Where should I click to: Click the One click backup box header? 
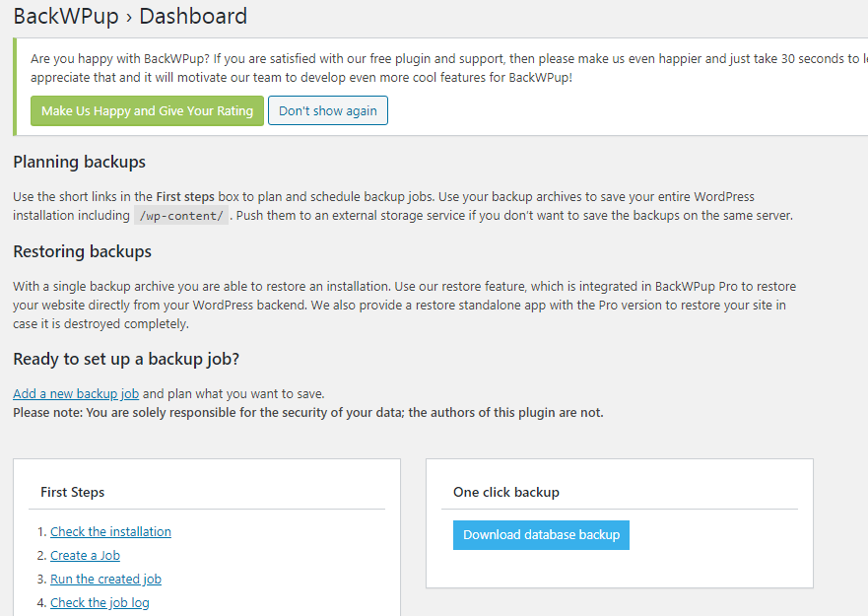click(x=506, y=492)
